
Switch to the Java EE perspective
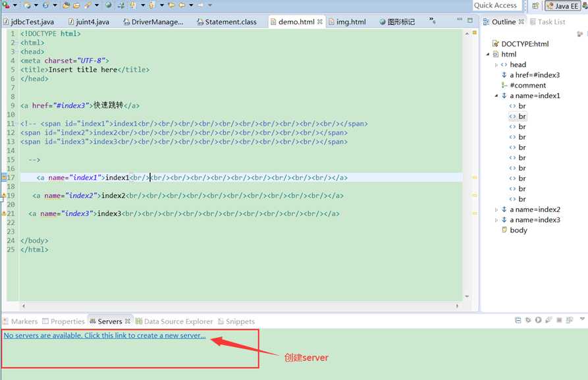pyautogui.click(x=562, y=6)
